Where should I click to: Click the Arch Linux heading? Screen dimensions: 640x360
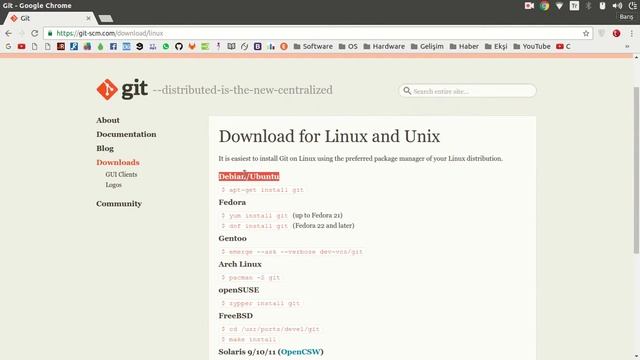[240, 264]
